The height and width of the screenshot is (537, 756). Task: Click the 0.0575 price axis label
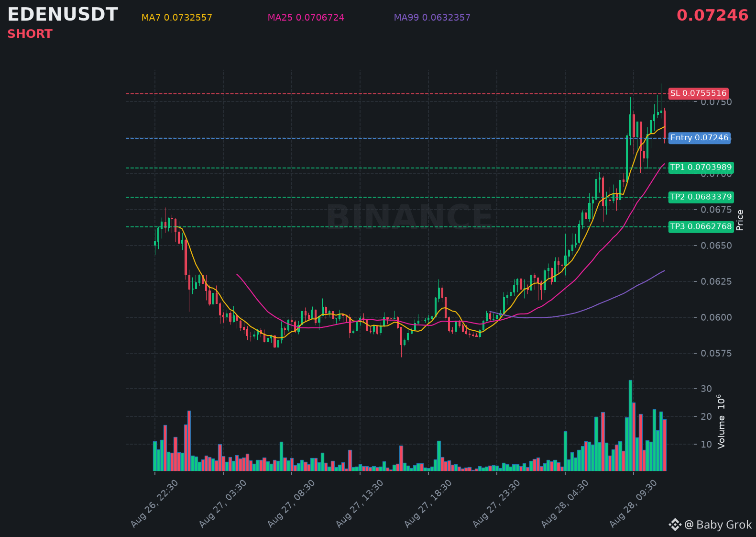point(716,353)
